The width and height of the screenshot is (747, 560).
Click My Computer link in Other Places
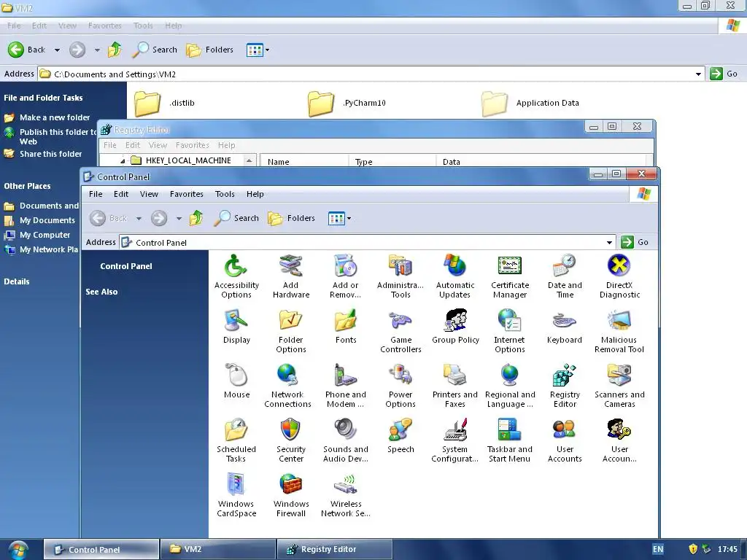pos(37,235)
